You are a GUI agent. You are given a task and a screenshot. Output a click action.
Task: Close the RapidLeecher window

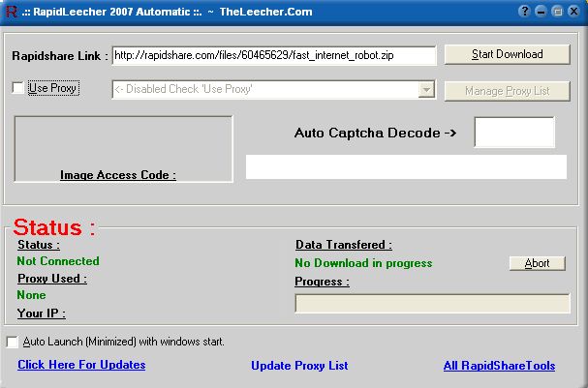tap(573, 12)
